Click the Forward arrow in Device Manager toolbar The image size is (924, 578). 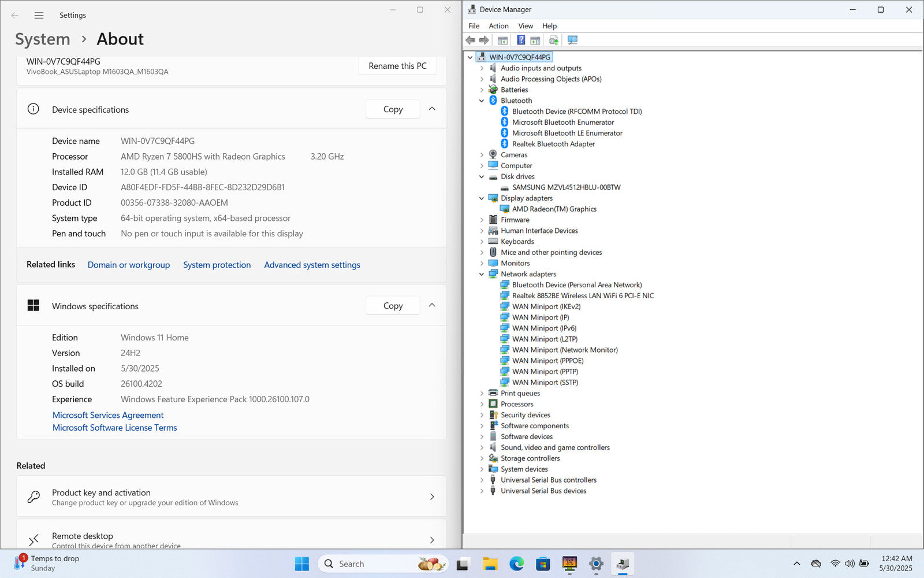(x=484, y=40)
